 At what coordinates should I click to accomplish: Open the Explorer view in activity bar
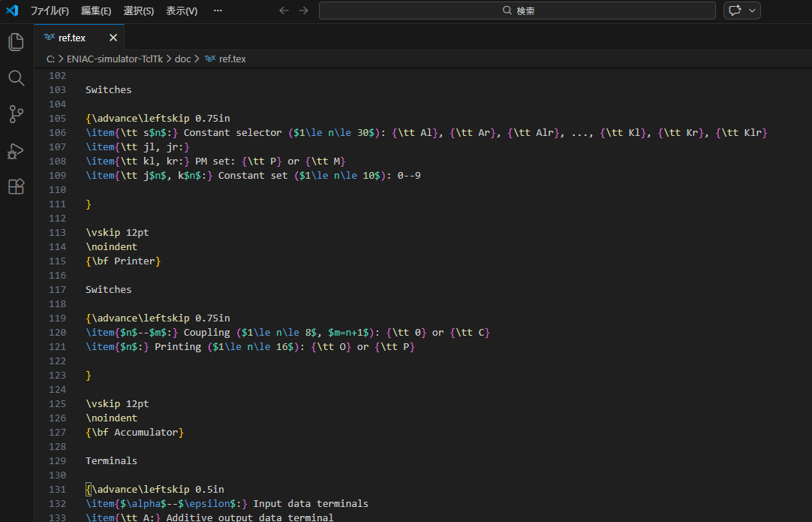tap(17, 42)
